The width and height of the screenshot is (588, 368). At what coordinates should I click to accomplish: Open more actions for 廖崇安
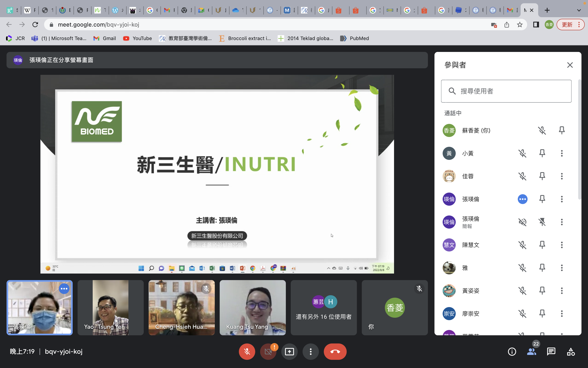(561, 313)
